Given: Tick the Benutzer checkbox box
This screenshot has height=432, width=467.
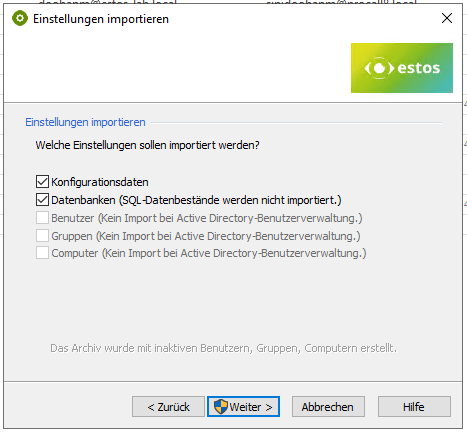Looking at the screenshot, I should [x=42, y=218].
